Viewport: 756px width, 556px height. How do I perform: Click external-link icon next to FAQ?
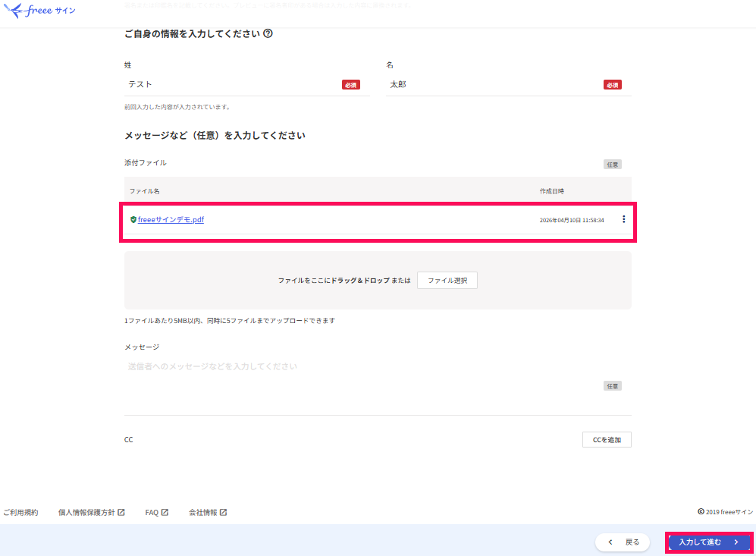point(165,512)
